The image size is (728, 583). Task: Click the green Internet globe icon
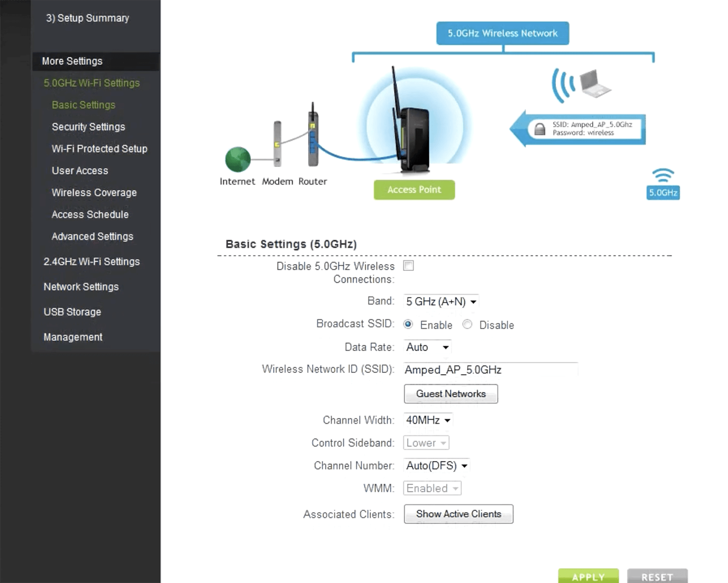click(238, 160)
